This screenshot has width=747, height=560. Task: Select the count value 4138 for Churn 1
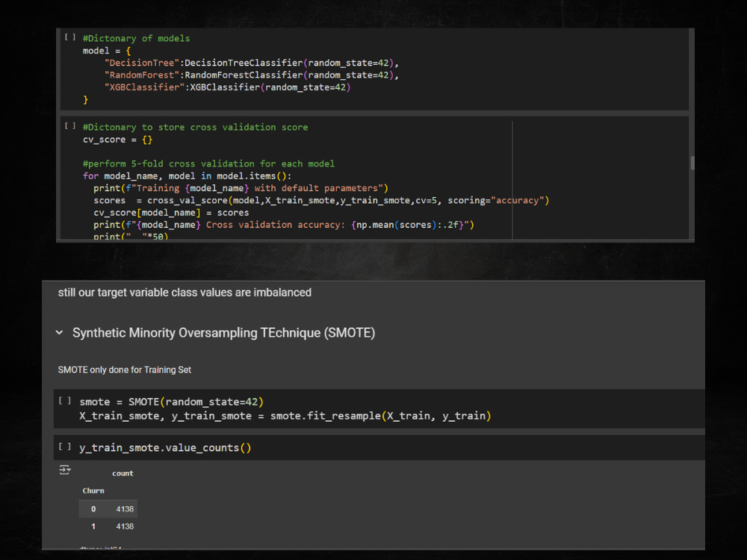point(125,526)
